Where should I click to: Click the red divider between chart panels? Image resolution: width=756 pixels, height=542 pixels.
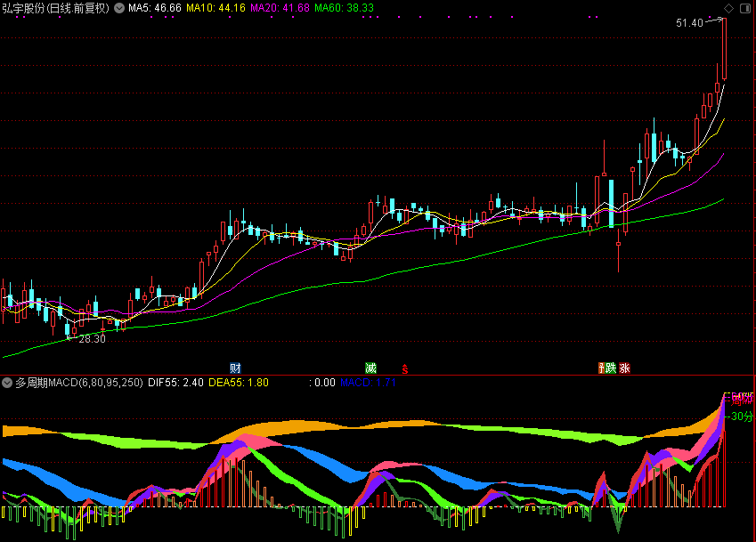378,375
